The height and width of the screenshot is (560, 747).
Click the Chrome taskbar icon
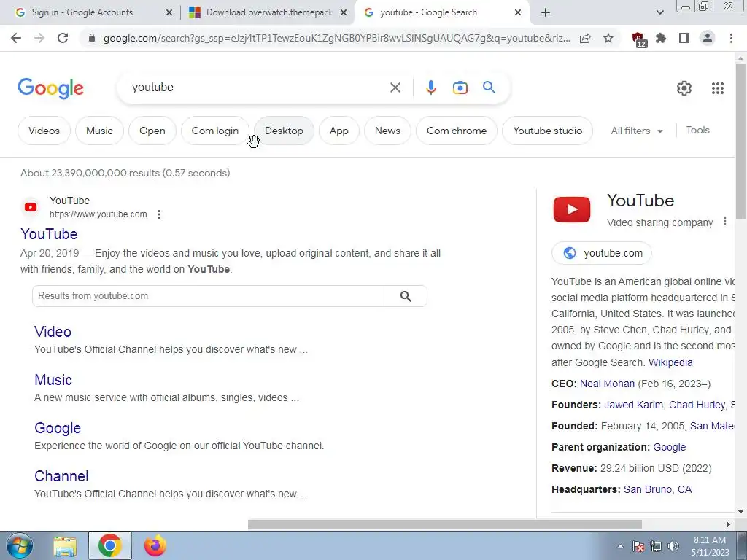pos(110,546)
